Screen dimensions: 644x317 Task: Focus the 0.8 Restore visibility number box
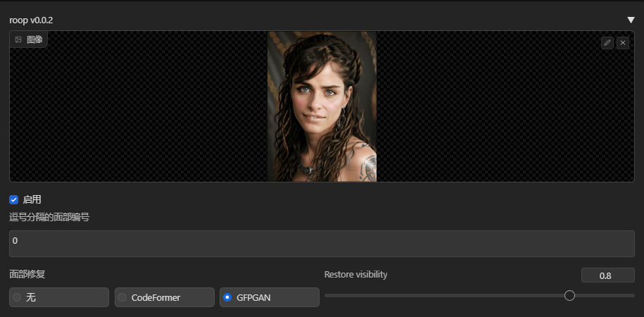(x=608, y=275)
